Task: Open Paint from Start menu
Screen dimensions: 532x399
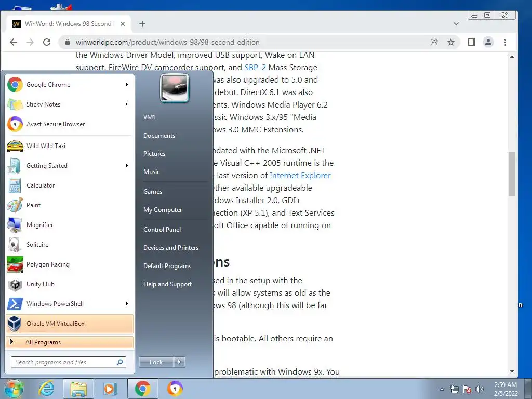Action: [70, 205]
